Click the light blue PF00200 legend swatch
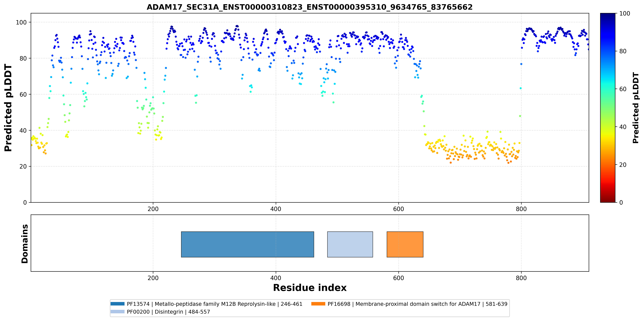Image resolution: width=644 pixels, height=321 pixels. click(x=118, y=311)
